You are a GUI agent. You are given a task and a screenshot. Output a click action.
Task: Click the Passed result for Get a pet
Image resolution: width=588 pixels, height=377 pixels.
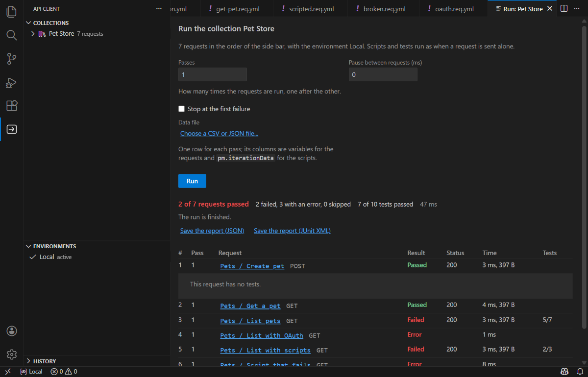coord(417,305)
